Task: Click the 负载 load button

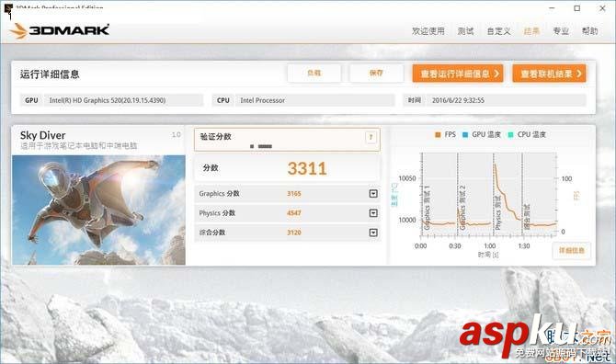Action: point(314,73)
